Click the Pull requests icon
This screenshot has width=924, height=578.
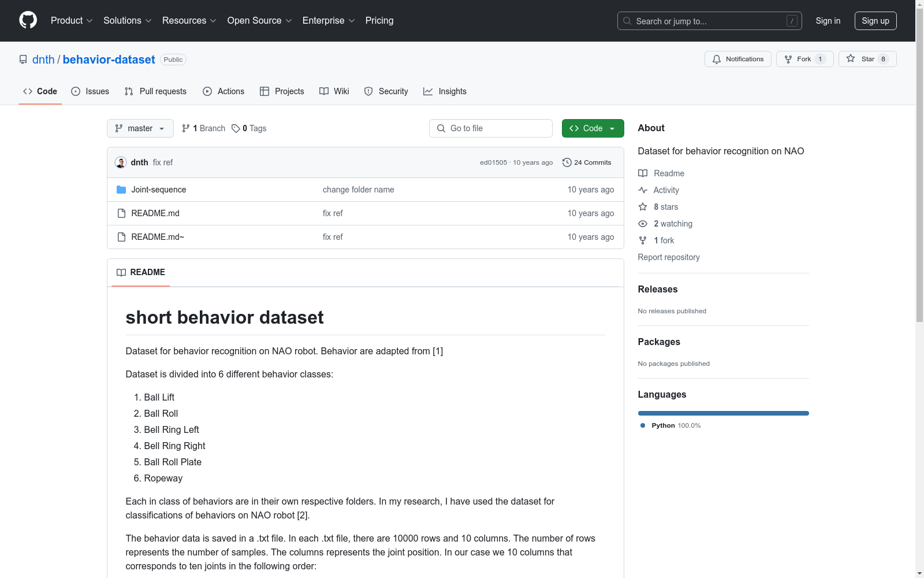pos(129,91)
